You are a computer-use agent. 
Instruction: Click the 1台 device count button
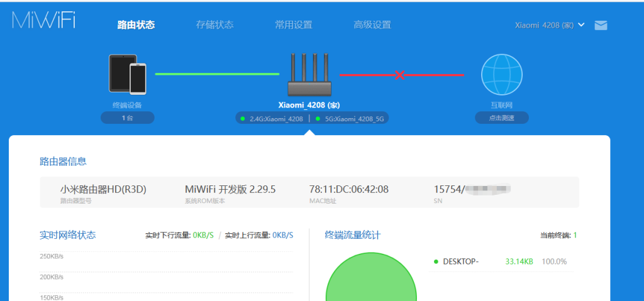coord(127,118)
